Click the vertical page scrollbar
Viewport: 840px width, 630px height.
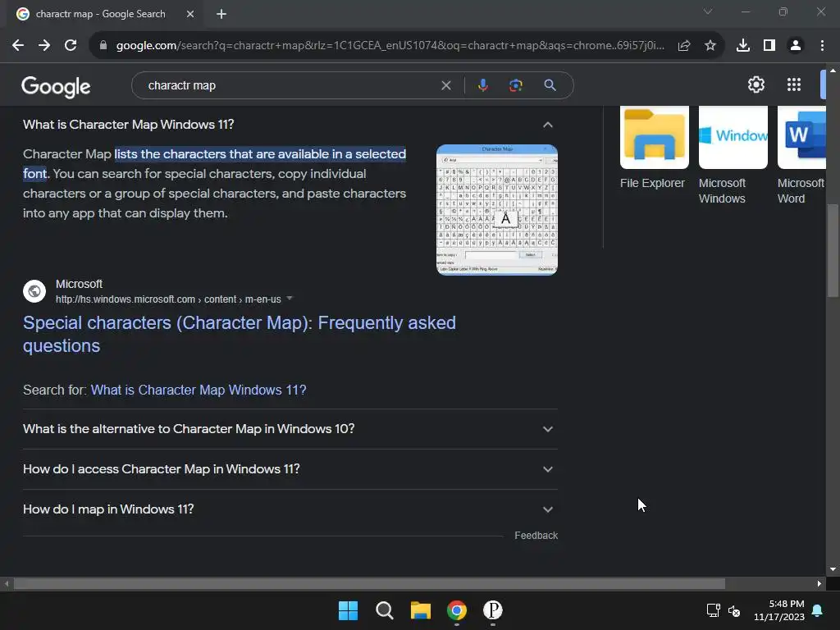tap(833, 250)
